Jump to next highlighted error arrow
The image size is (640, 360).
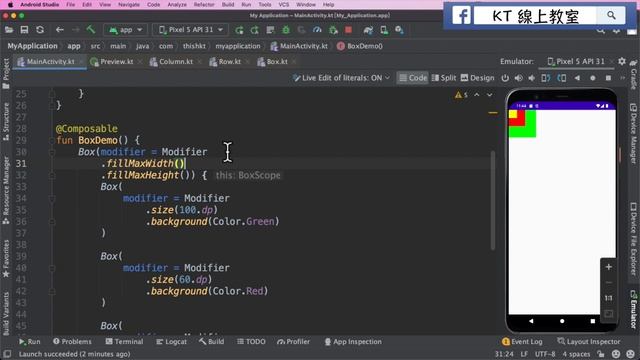(489, 95)
